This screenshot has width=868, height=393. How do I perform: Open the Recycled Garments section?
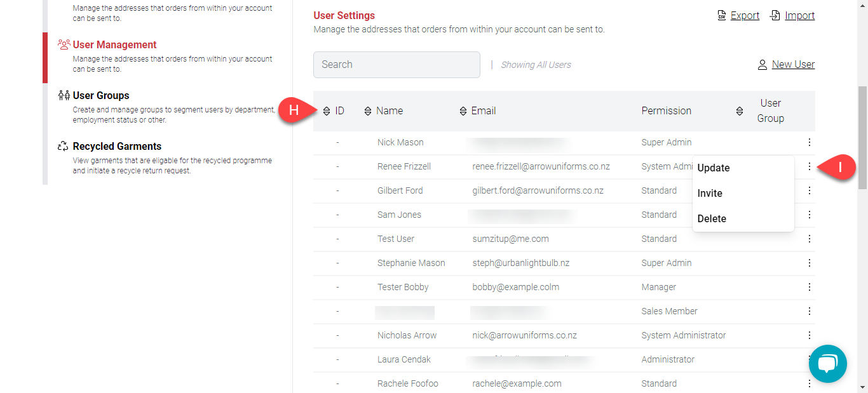(117, 146)
